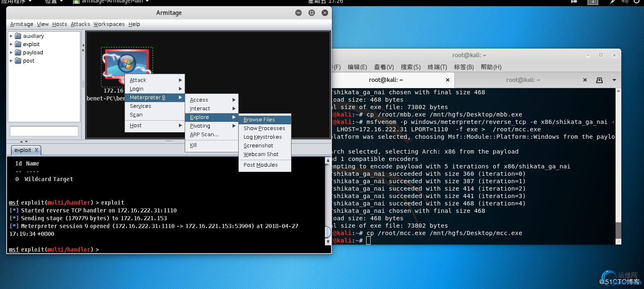Open the power icon in top bar
This screenshot has height=289, width=644.
pyautogui.click(x=637, y=2)
